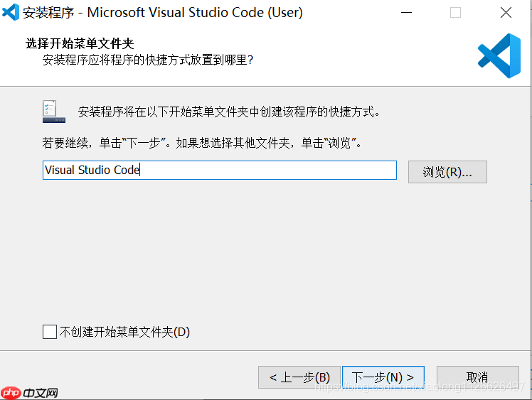532x400 pixels.
Task: Click the Visual Studio Code folder name field
Action: click(220, 171)
